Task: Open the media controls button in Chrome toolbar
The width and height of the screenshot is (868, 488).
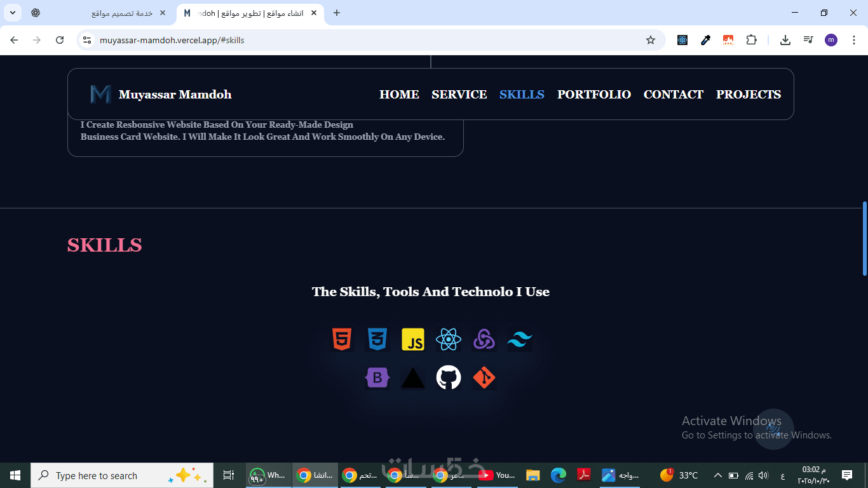Action: (808, 40)
